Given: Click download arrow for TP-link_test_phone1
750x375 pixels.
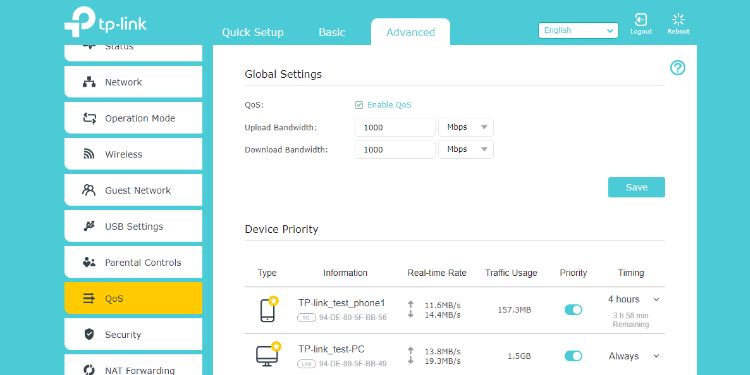Looking at the screenshot, I should point(410,315).
